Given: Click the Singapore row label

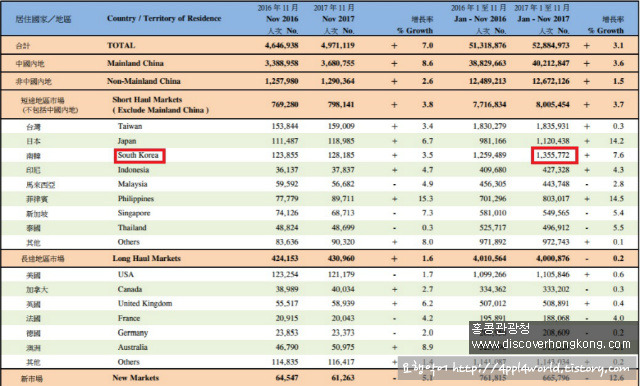Looking at the screenshot, I should [x=134, y=213].
